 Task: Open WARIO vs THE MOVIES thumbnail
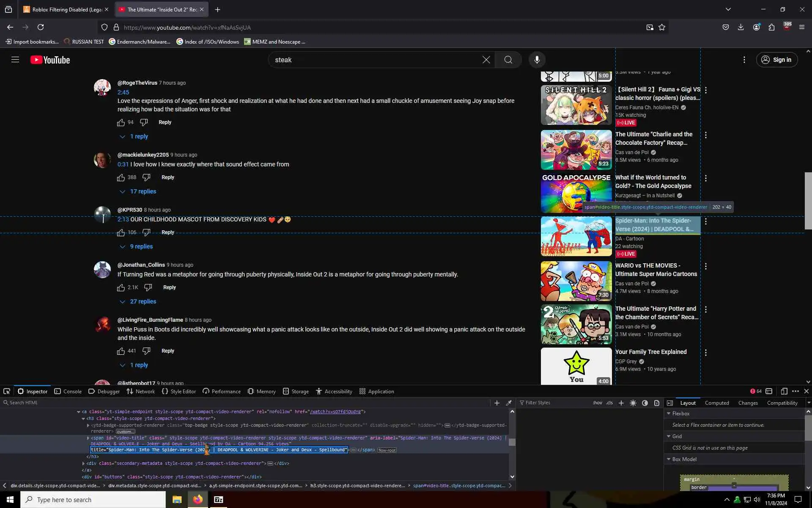coord(576,281)
